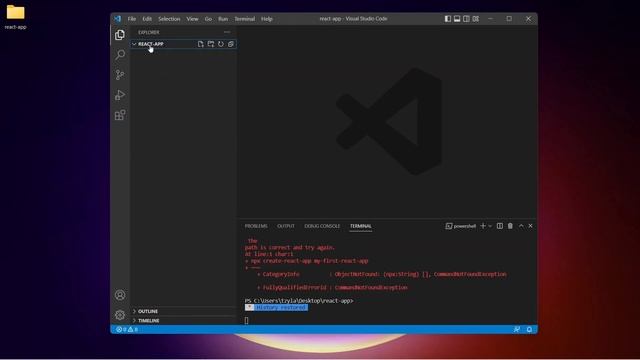Toggle the primary side bar layout icon
The height and width of the screenshot is (360, 640).
(448, 19)
